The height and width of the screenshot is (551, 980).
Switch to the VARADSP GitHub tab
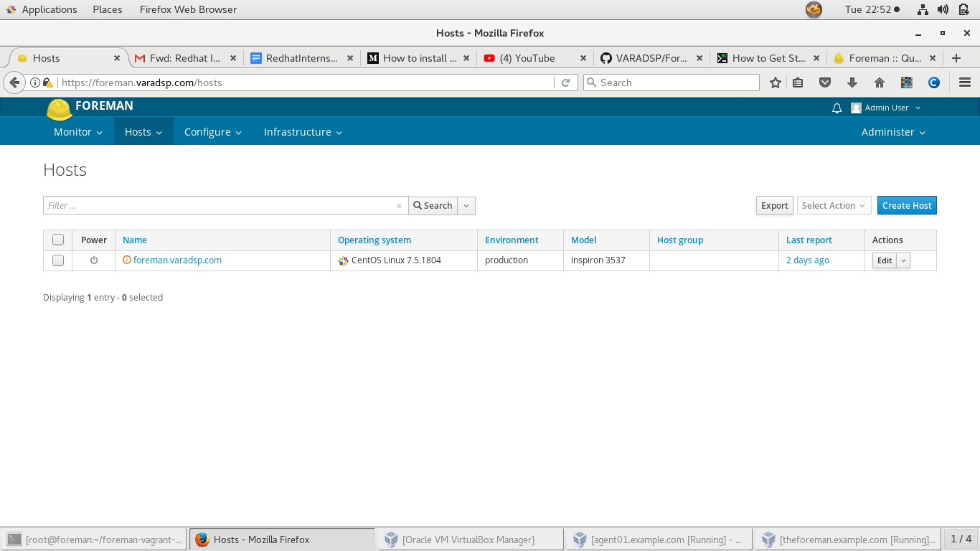point(651,58)
